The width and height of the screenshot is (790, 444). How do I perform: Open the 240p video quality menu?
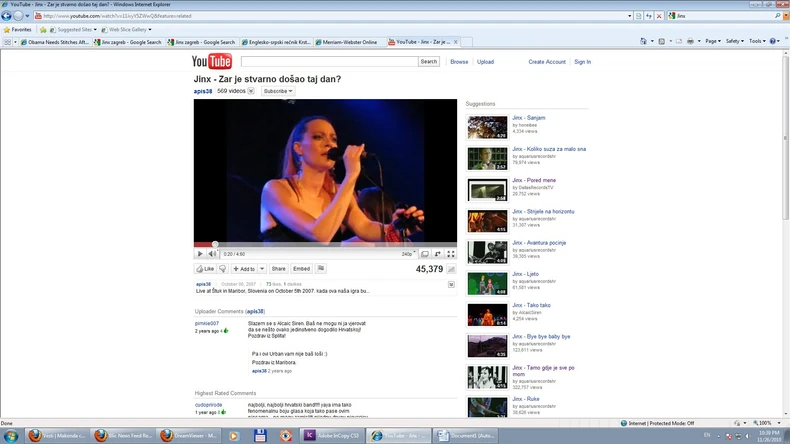point(409,254)
